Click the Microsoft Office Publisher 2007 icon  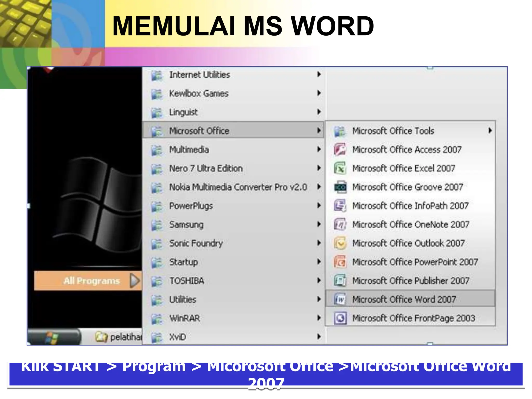point(340,281)
